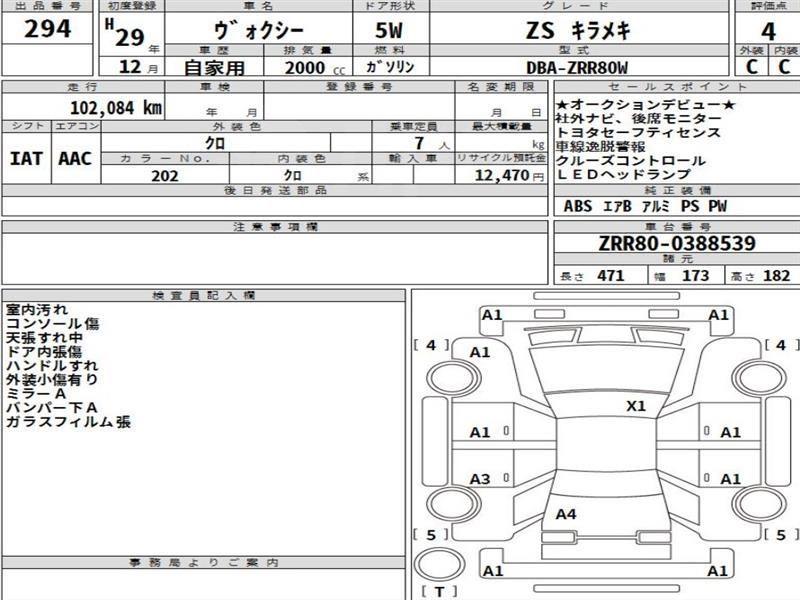Select the 純正装備 header

point(678,190)
